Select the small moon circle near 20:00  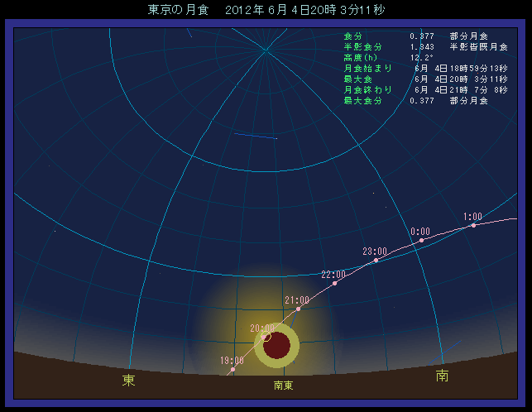266,337
